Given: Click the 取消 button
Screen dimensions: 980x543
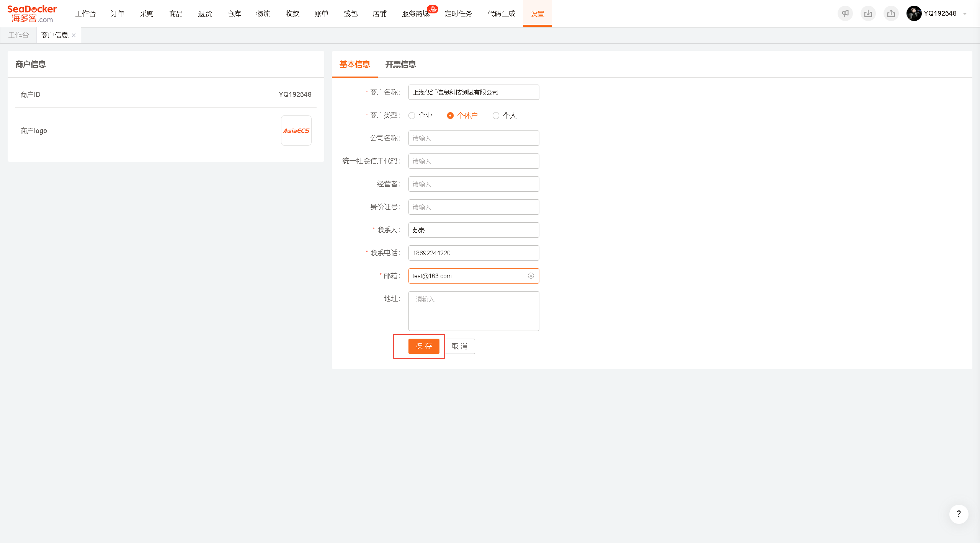Looking at the screenshot, I should tap(459, 346).
